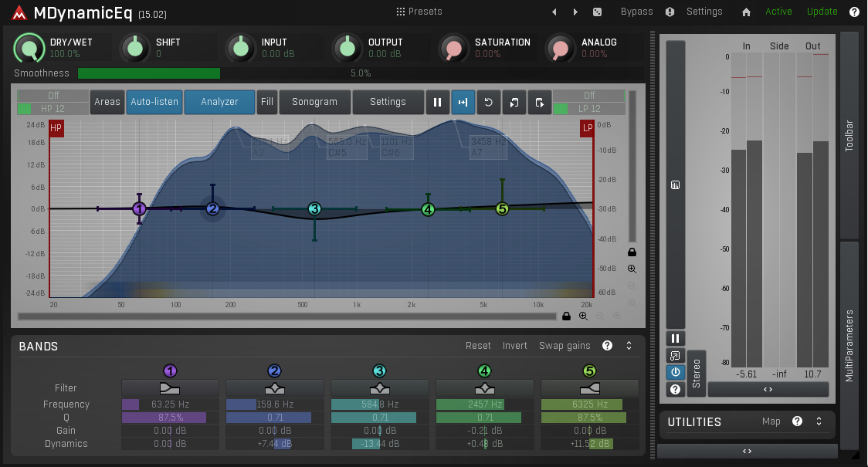Go to next preset arrow
Screen dimensions: 868x467
coord(575,12)
